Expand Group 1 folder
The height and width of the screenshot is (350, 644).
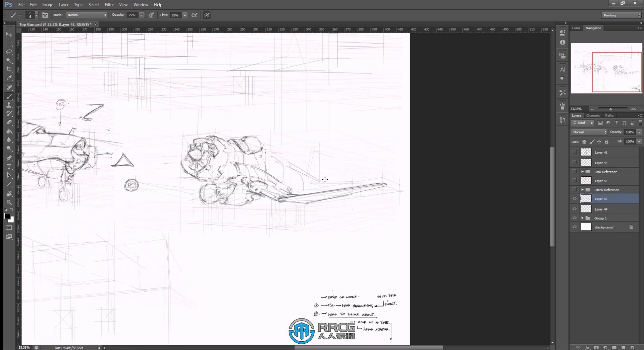click(x=583, y=218)
